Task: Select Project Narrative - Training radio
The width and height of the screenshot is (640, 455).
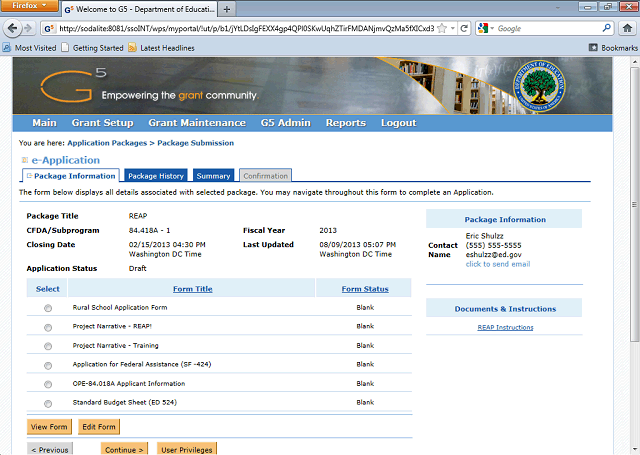Action: pyautogui.click(x=48, y=346)
